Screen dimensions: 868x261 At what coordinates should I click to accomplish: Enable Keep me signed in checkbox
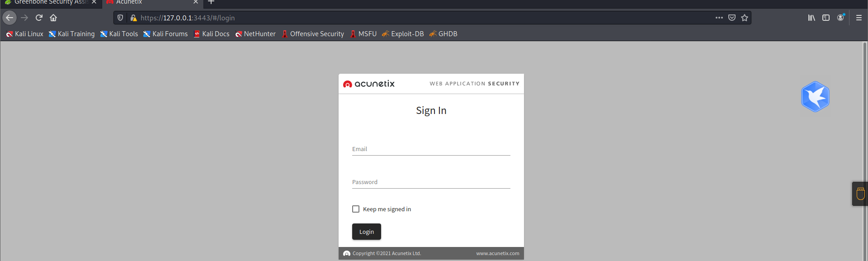(356, 209)
